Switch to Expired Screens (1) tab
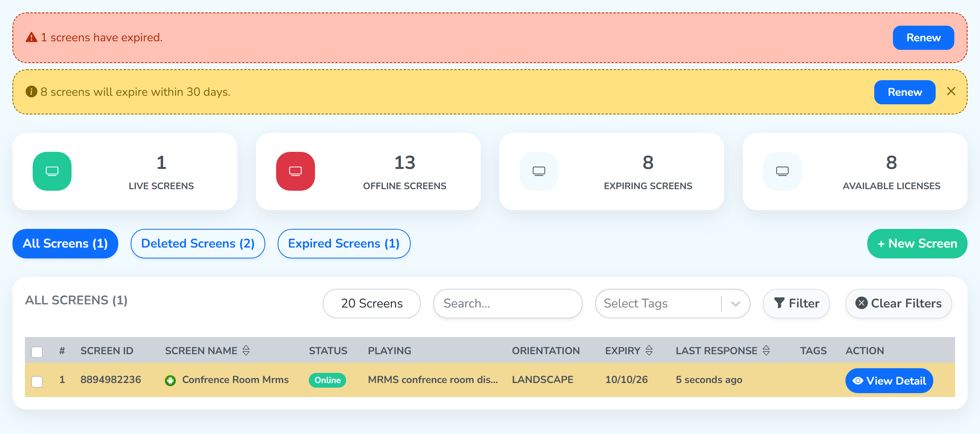Image resolution: width=980 pixels, height=434 pixels. (x=344, y=244)
